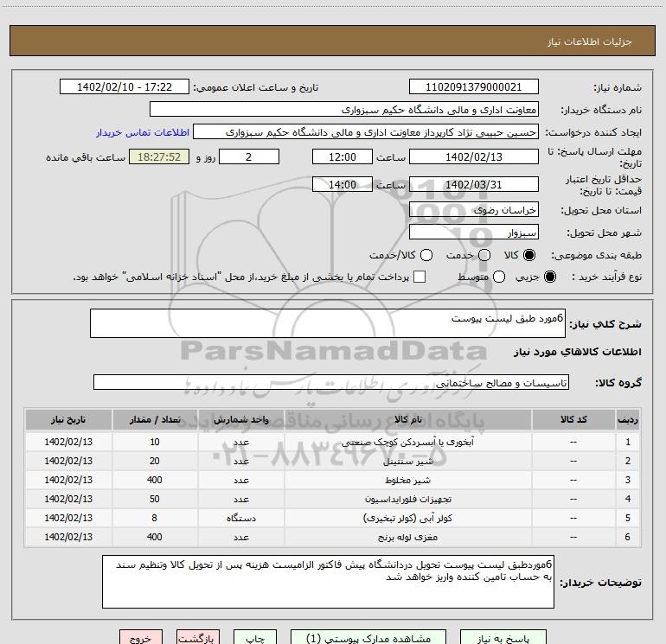Click the گروه کالا field تاسیسات و مصالح ساختمانی
The image size is (666, 644).
click(331, 382)
